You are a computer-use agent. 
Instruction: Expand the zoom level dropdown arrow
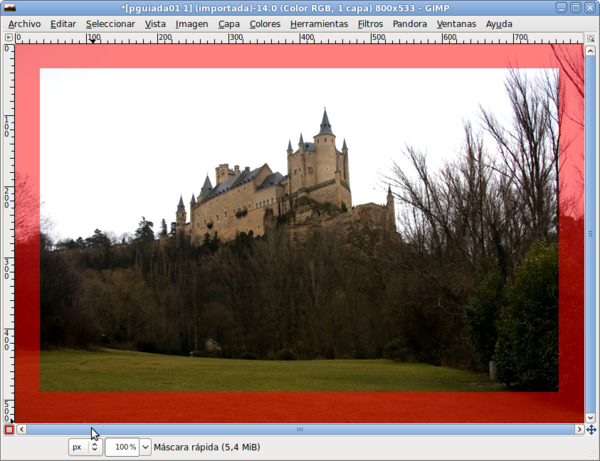pos(146,447)
